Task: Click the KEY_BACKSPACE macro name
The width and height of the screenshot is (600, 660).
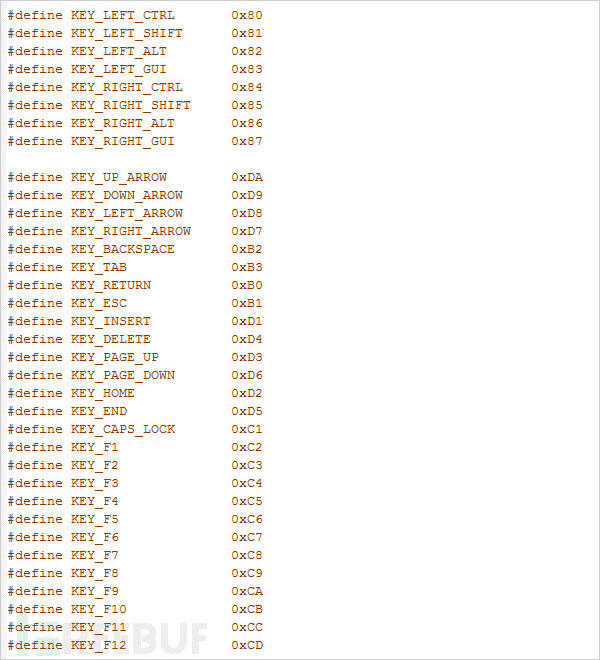Action: (x=123, y=249)
